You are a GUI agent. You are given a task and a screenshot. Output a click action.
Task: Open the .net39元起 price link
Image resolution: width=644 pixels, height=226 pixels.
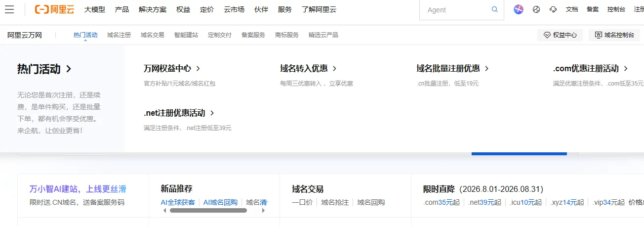[x=485, y=202]
